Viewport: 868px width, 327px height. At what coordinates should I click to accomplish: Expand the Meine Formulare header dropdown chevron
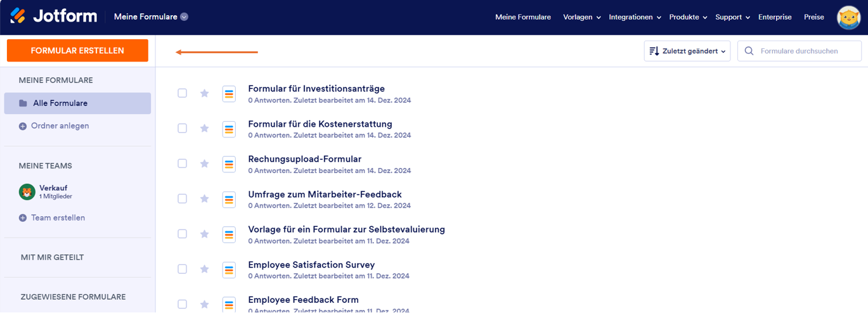[184, 17]
